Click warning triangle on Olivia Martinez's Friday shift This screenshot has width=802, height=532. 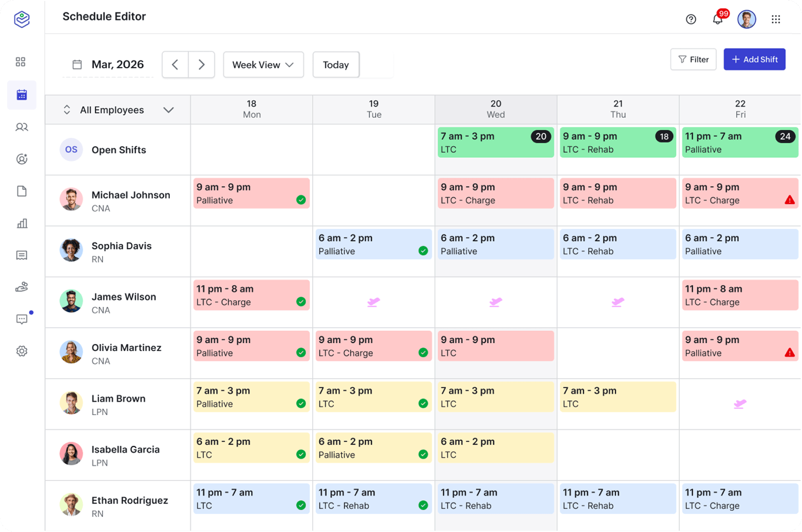coord(789,353)
